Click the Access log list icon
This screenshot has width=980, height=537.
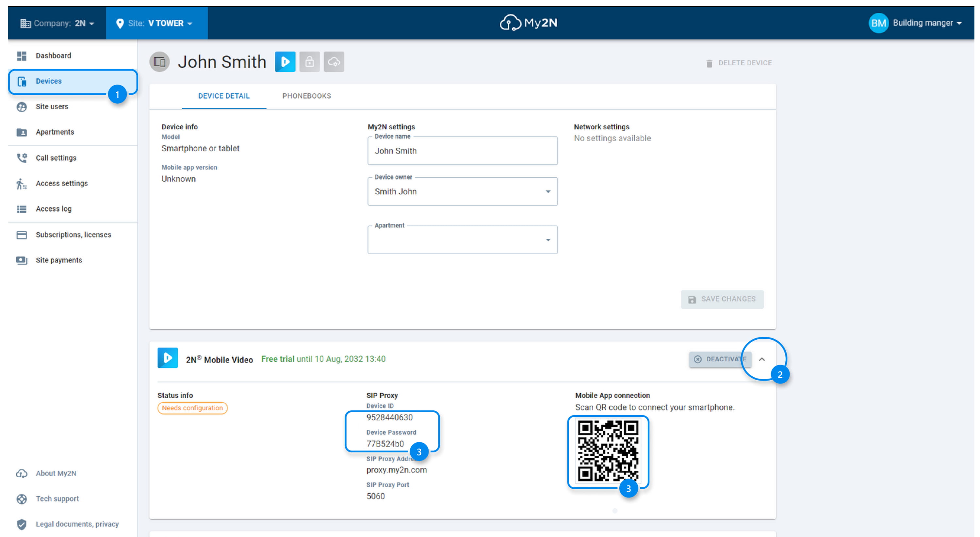point(22,209)
